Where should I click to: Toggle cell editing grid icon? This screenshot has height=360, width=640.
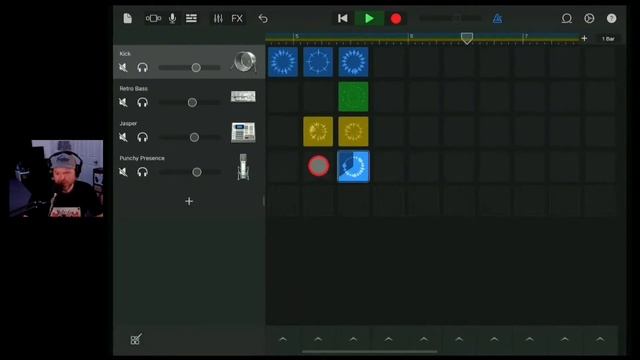pyautogui.click(x=136, y=339)
